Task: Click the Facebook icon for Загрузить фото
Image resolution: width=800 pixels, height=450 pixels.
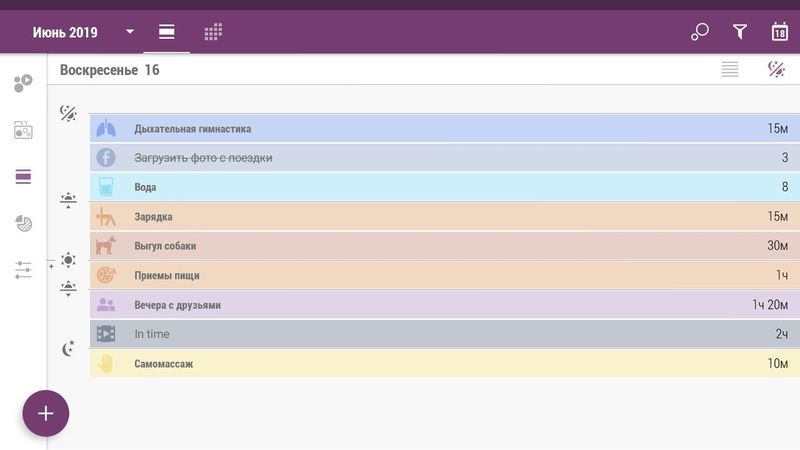Action: click(106, 158)
